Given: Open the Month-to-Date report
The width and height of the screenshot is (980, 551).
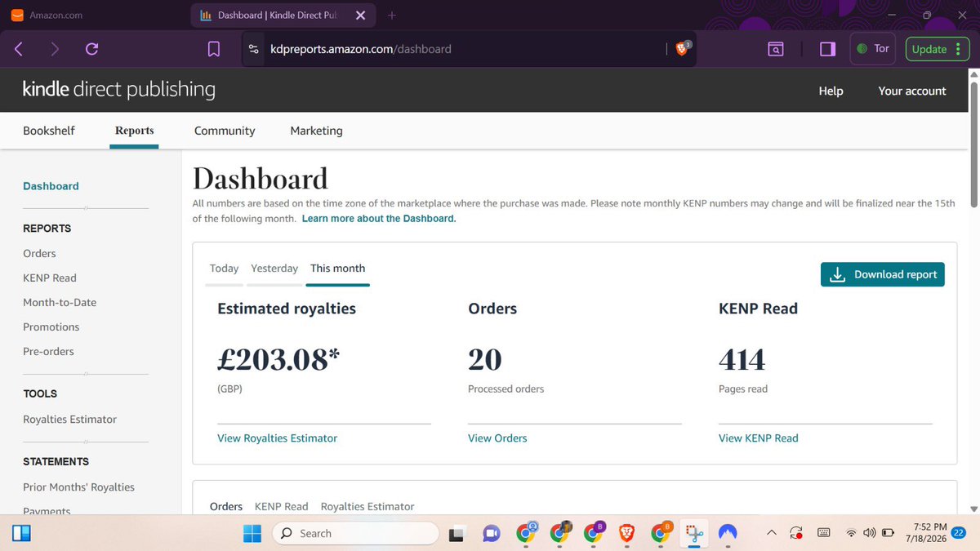Looking at the screenshot, I should pyautogui.click(x=60, y=302).
